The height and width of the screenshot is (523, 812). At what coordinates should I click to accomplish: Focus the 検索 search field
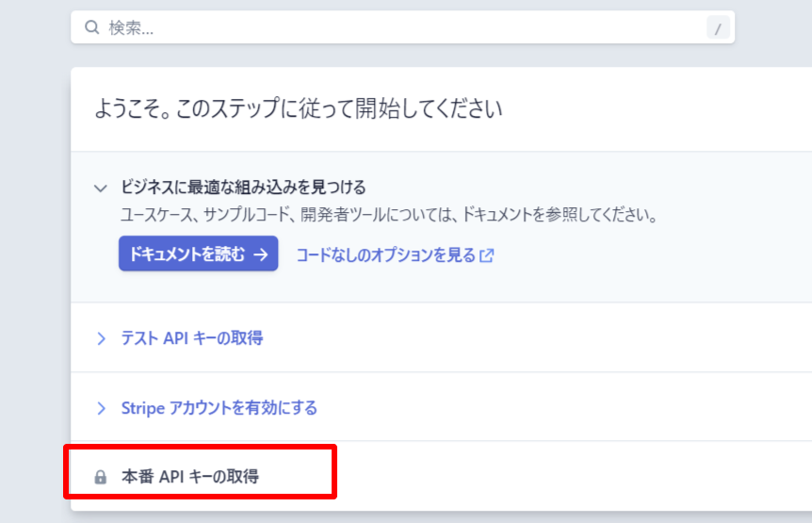pos(402,27)
